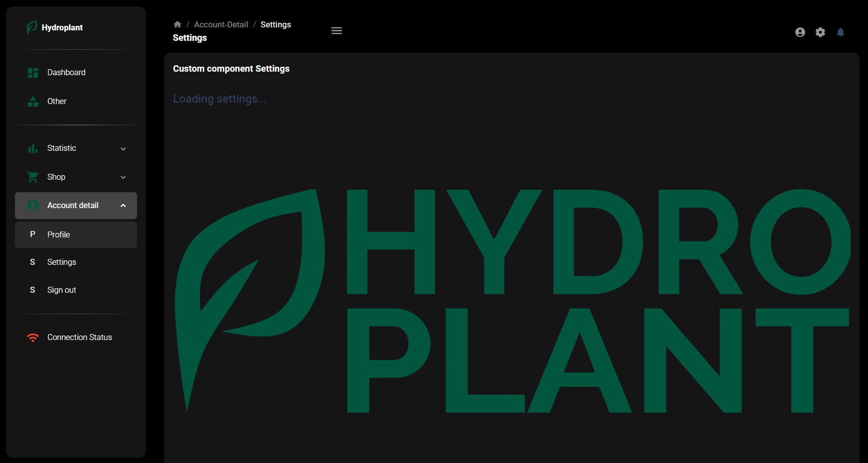Screen dimensions: 868x463
Task: Collapse the Account detail section
Action: click(123, 205)
